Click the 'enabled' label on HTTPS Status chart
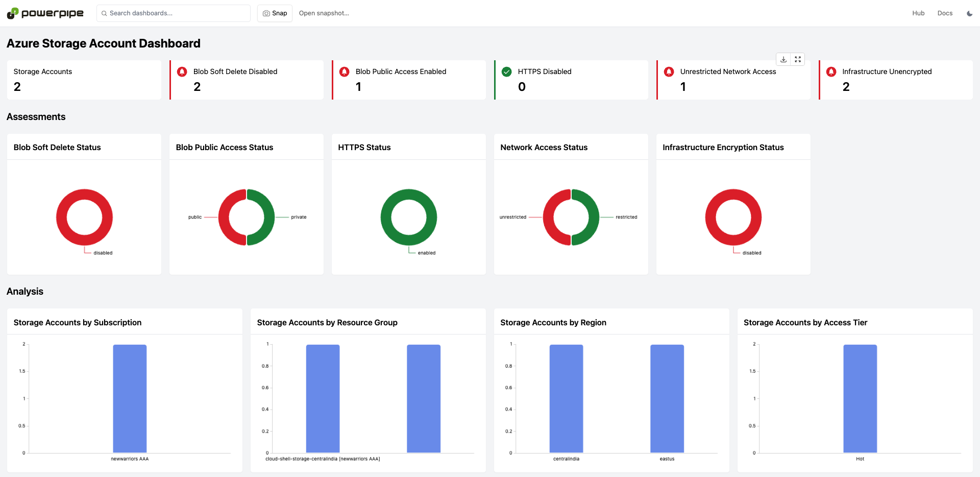 click(427, 253)
